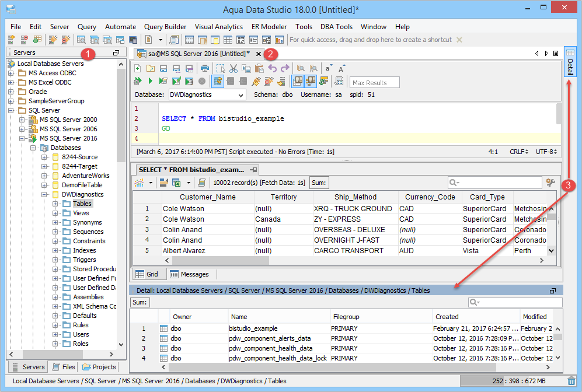Toggle the highlighted database stack button
This screenshot has width=582, height=392.
pos(217,82)
